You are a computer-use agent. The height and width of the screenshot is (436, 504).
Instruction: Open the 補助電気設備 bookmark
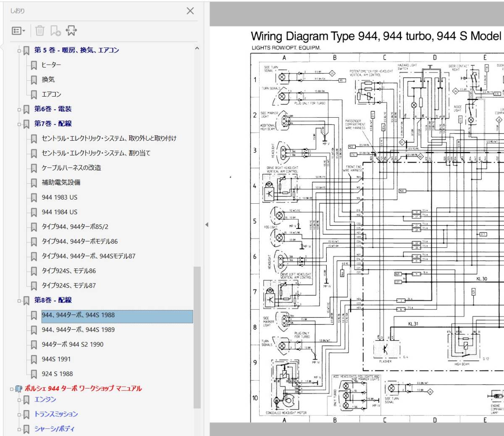pos(61,182)
